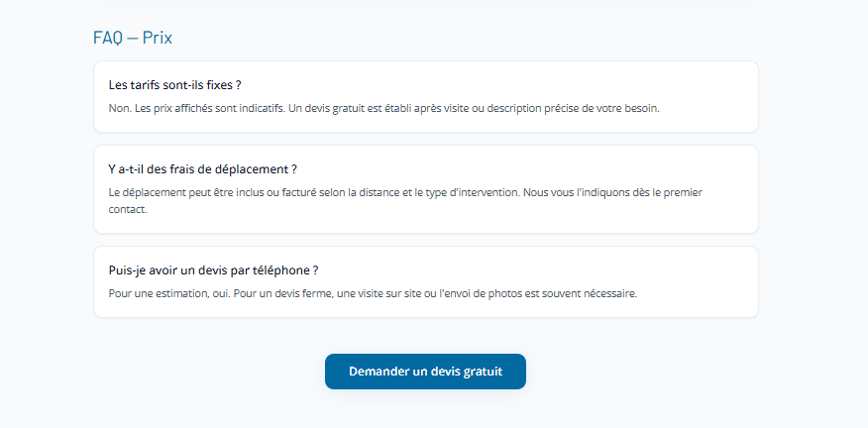Click the answer starting "Le déplacement peut être inclus"
Screen dimensions: 868x428
click(x=405, y=192)
